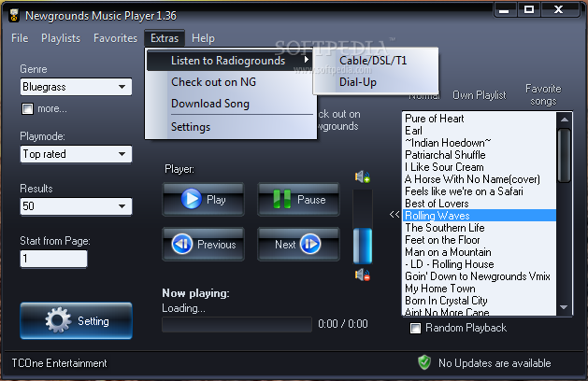Enable Random Playback checkbox
This screenshot has height=381, width=588.
415,328
